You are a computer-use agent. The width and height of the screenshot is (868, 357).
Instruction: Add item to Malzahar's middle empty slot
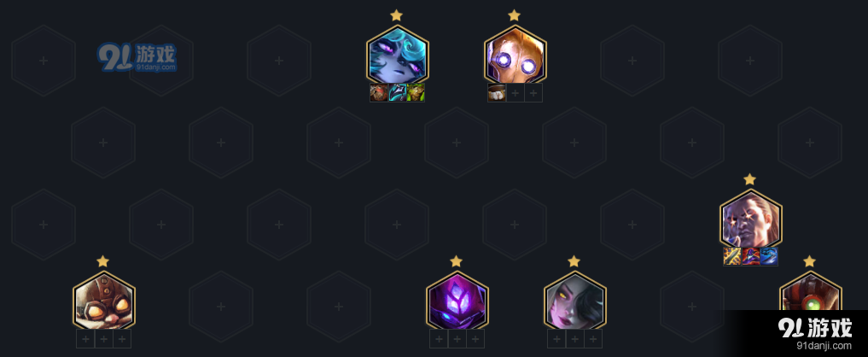point(457,339)
